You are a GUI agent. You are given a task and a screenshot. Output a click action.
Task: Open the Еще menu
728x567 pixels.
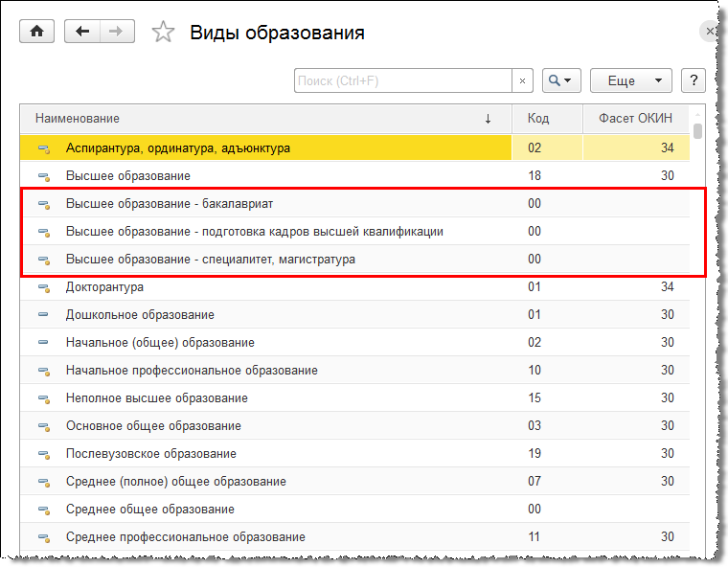click(x=631, y=80)
